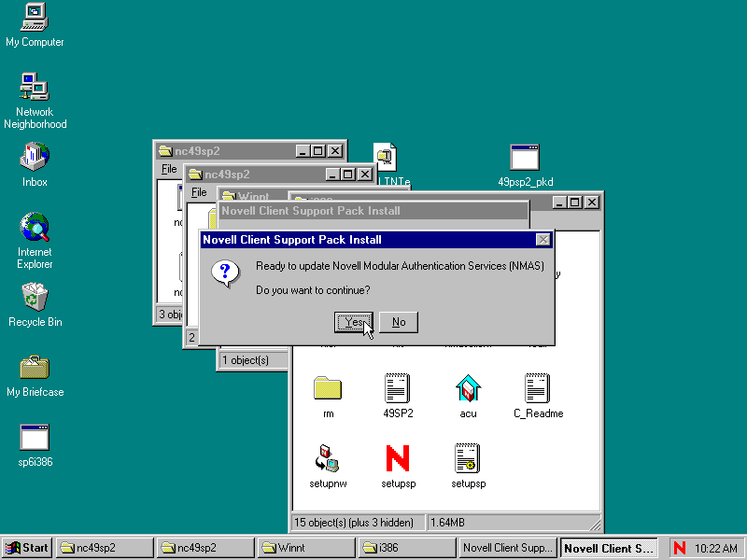The width and height of the screenshot is (747, 560).
Task: Close the i386 folder window
Action: point(592,203)
